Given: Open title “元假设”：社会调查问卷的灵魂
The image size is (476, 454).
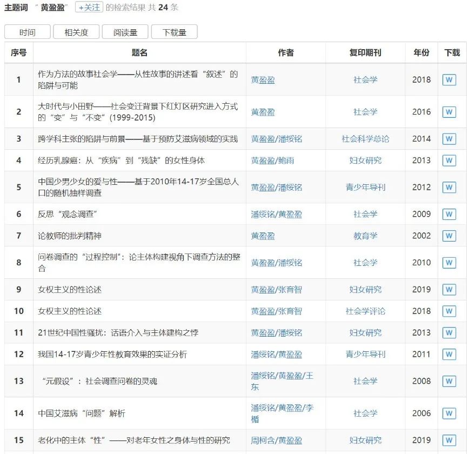Looking at the screenshot, I should [x=100, y=381].
